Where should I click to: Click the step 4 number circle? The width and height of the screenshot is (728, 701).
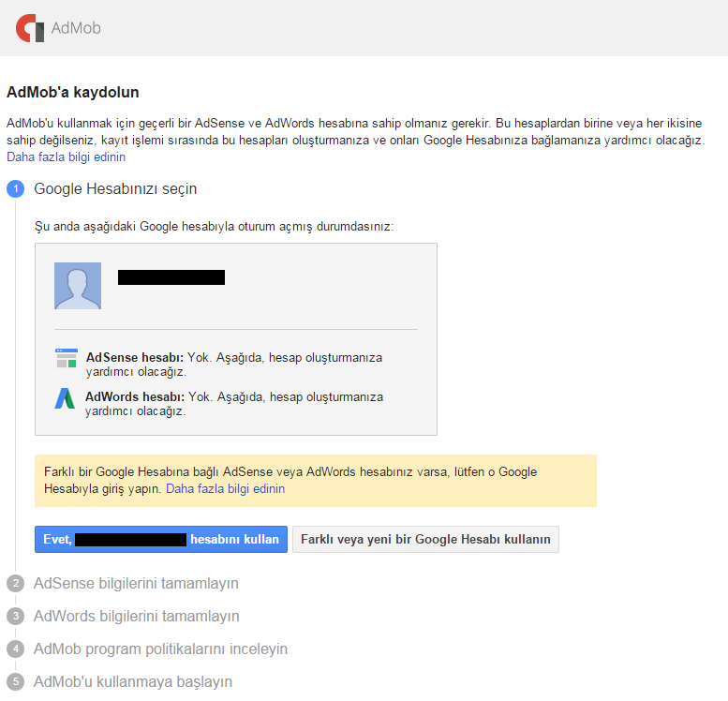(x=15, y=649)
